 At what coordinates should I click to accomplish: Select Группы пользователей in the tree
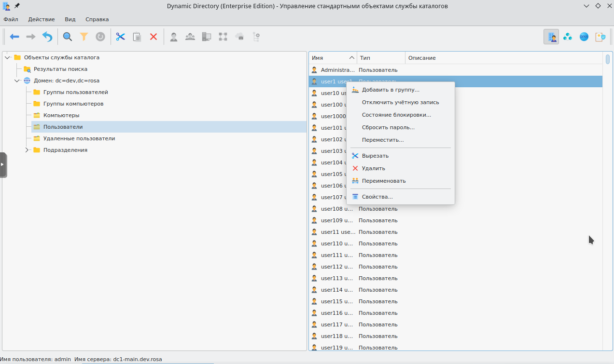75,92
